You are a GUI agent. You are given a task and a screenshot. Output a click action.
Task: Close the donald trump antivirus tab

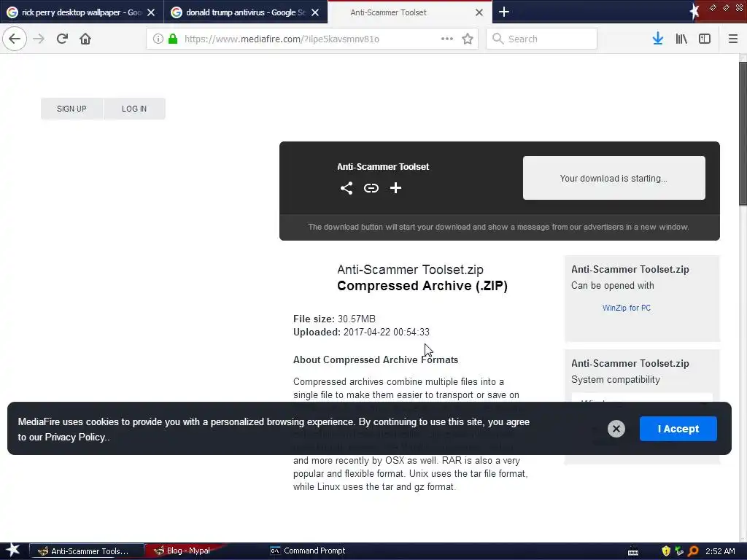tap(315, 13)
